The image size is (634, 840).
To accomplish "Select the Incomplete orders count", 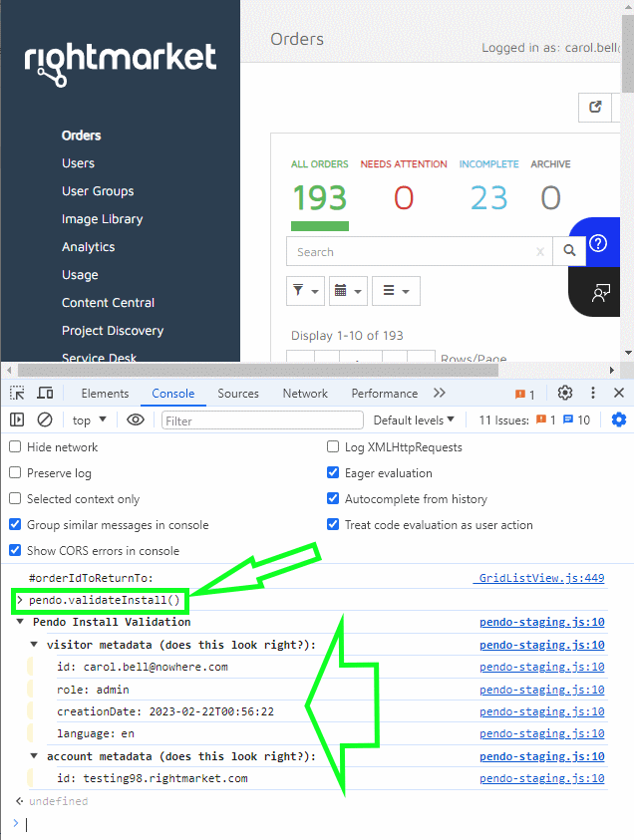I will [488, 198].
